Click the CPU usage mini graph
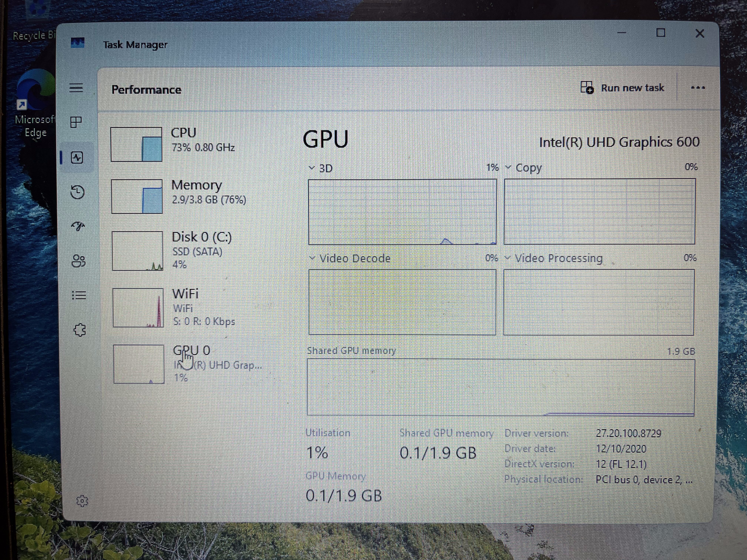 [x=136, y=144]
